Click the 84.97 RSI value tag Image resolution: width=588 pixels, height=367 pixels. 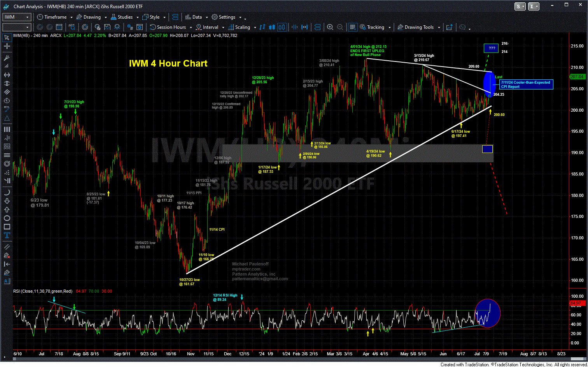578,303
